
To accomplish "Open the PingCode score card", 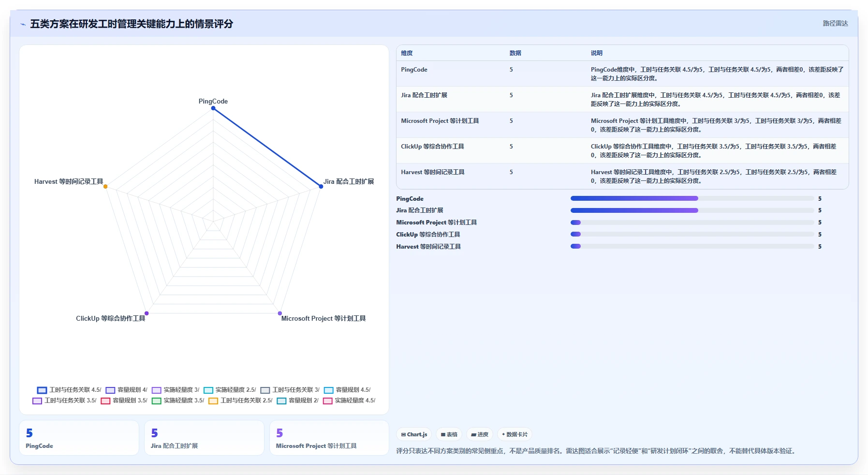I will tap(79, 438).
